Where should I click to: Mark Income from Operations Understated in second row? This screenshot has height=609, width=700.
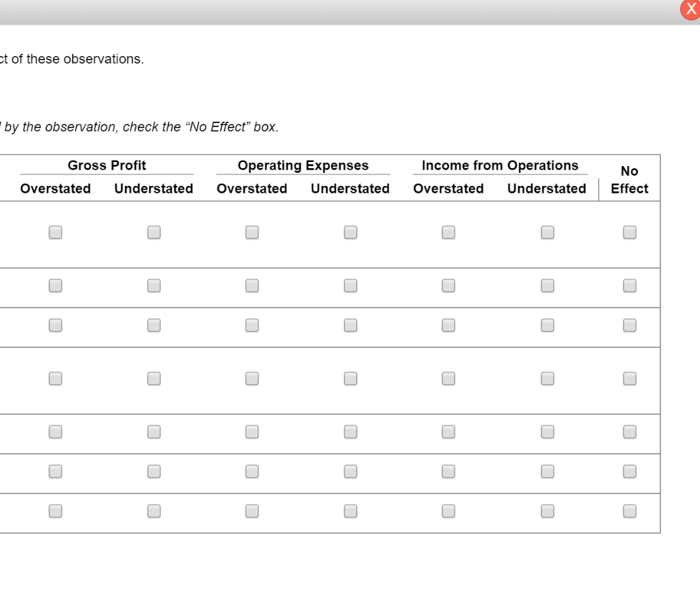[x=548, y=285]
